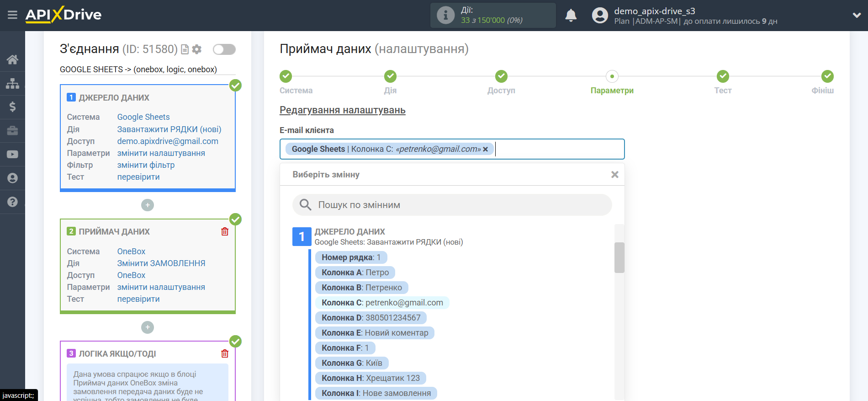Open the OneBox system link in ПРИЙМАЧ ДАНИХ
868x401 pixels.
[x=131, y=251]
